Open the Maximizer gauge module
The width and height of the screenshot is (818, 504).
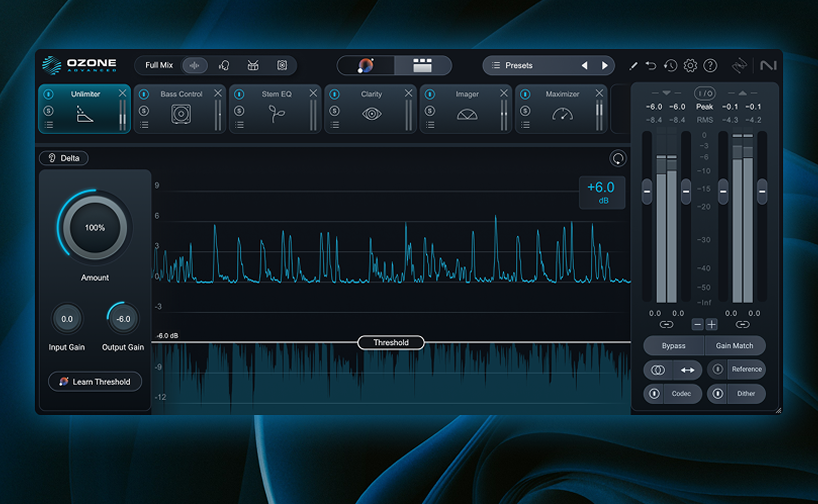(x=562, y=114)
